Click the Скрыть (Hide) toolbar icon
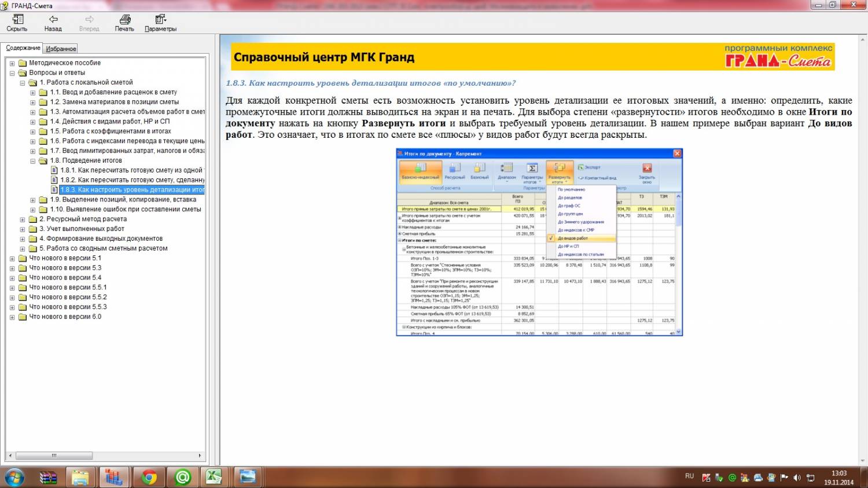Viewport: 868px width, 488px height. click(17, 23)
